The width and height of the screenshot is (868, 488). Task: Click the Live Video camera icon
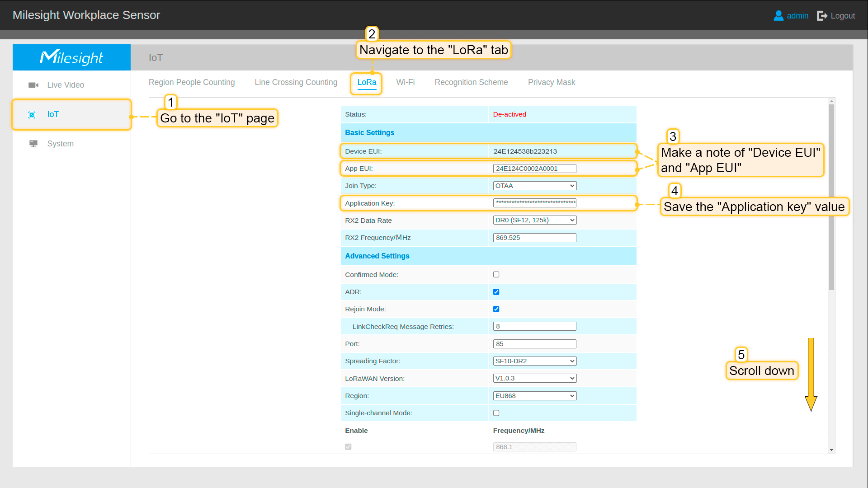[33, 85]
